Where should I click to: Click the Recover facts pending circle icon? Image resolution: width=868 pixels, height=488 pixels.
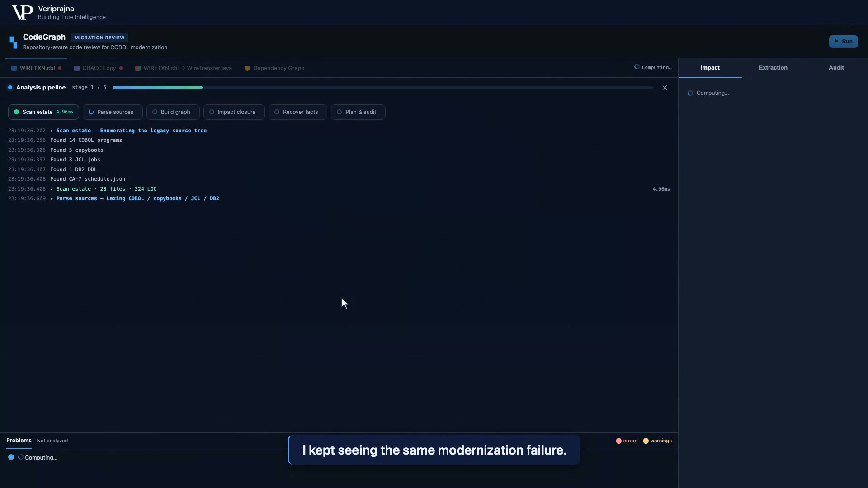click(x=277, y=112)
